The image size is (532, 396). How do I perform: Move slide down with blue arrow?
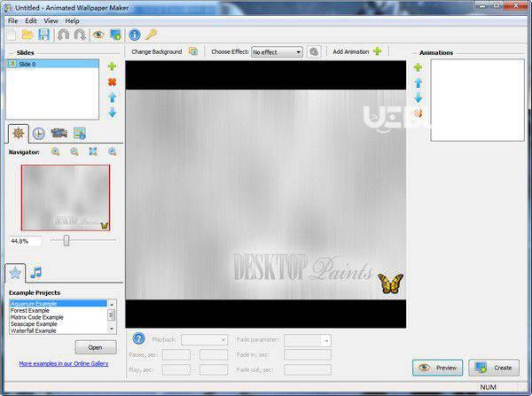[x=113, y=113]
